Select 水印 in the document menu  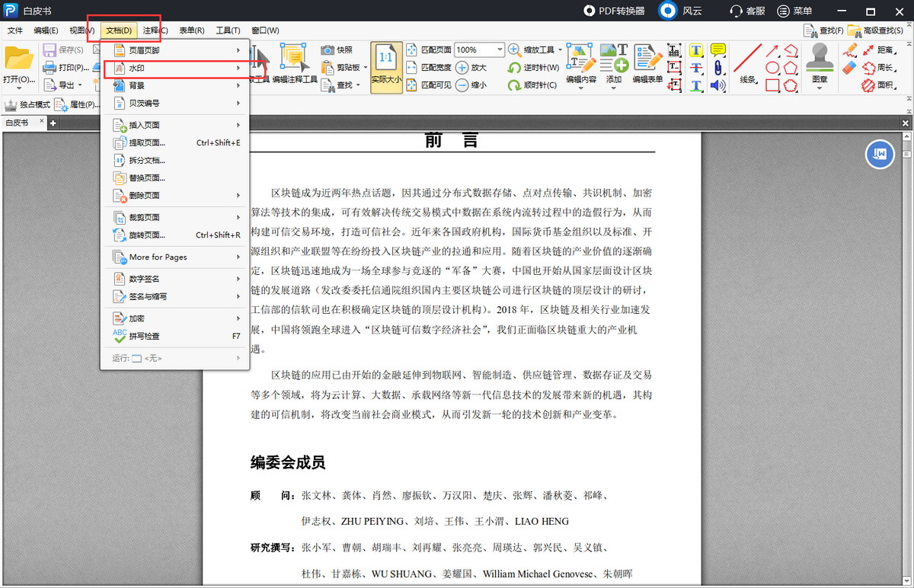tap(175, 68)
